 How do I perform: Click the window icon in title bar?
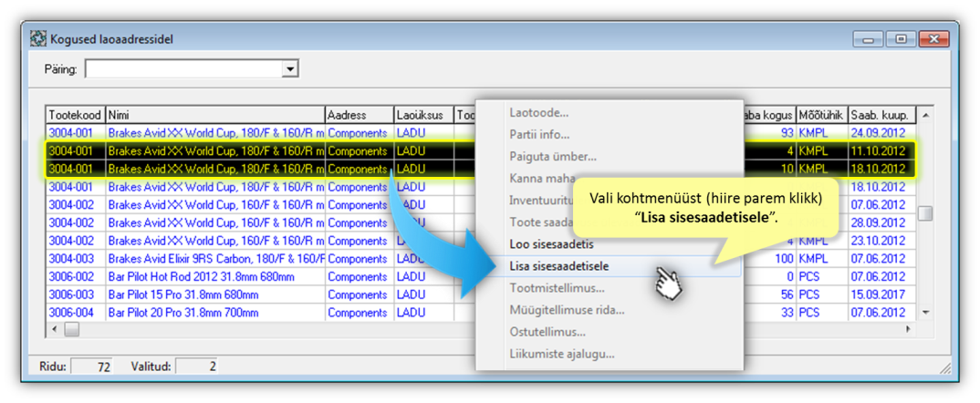(38, 39)
